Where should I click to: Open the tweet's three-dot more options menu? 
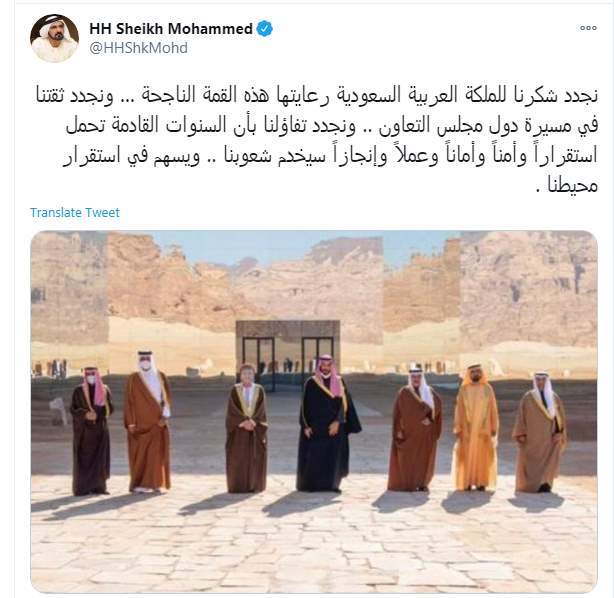588,28
